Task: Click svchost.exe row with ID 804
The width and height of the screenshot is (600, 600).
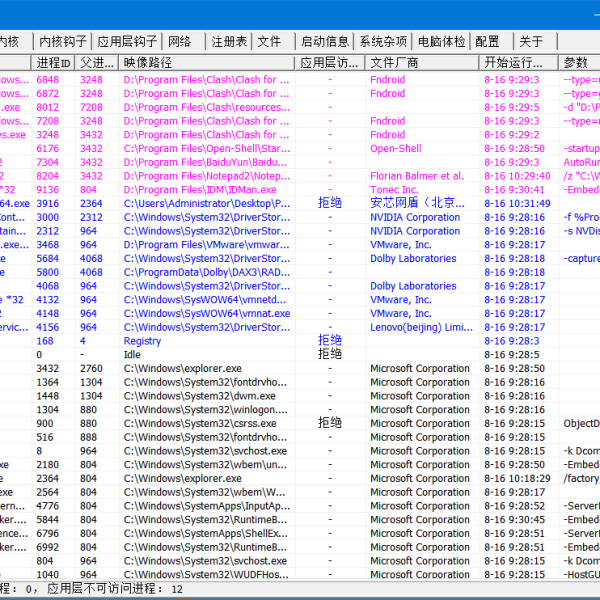Action: pyautogui.click(x=300, y=561)
